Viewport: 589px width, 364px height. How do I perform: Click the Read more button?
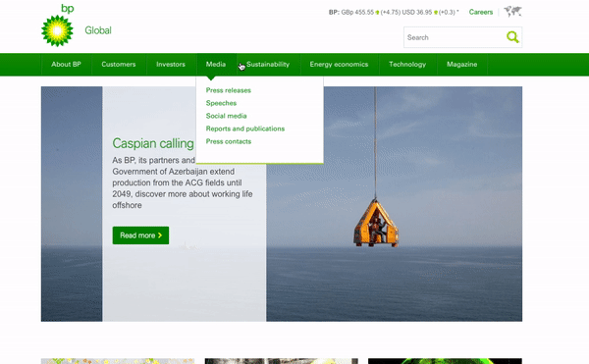coord(140,235)
